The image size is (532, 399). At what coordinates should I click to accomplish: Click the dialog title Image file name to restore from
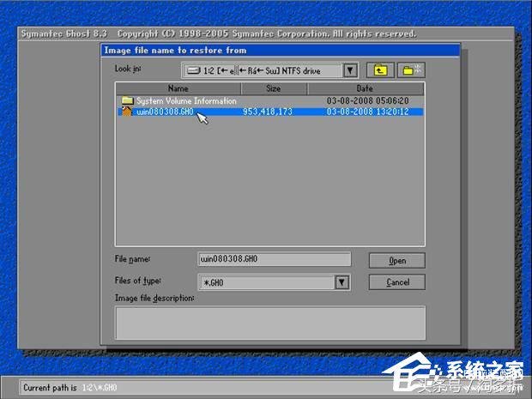(175, 51)
